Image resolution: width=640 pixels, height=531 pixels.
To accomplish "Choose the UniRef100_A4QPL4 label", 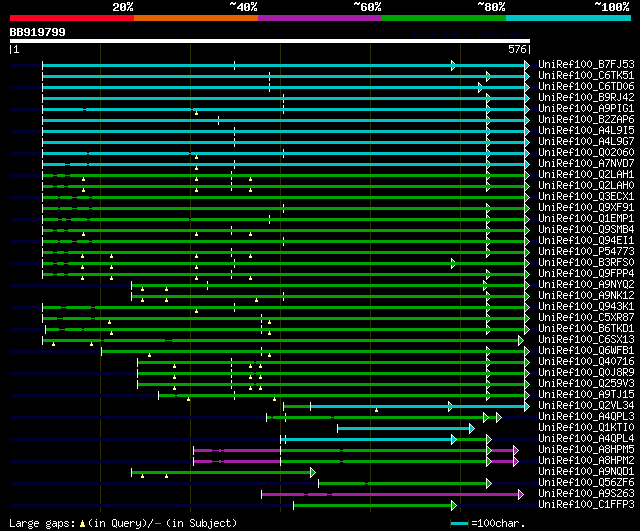I will pyautogui.click(x=586, y=439).
